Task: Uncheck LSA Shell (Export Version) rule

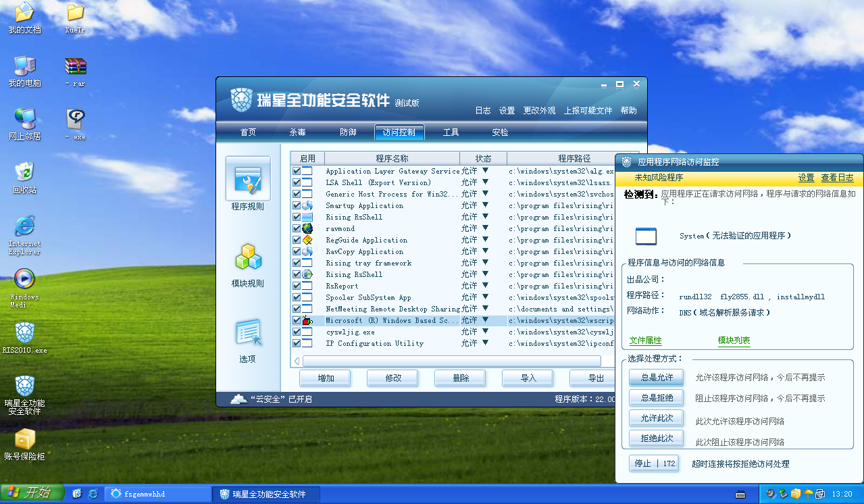Action: (x=297, y=182)
